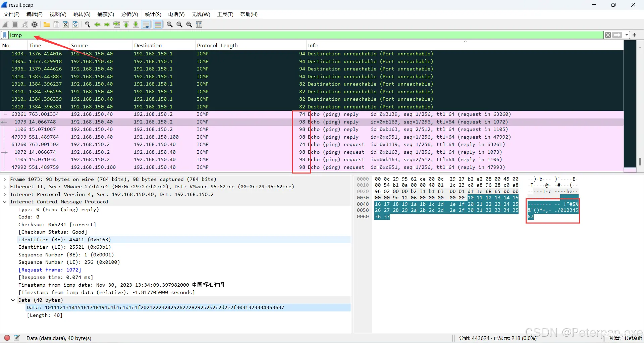Select Type: 0 (Echo (ping) reply) field
This screenshot has width=644, height=343.
[59, 209]
